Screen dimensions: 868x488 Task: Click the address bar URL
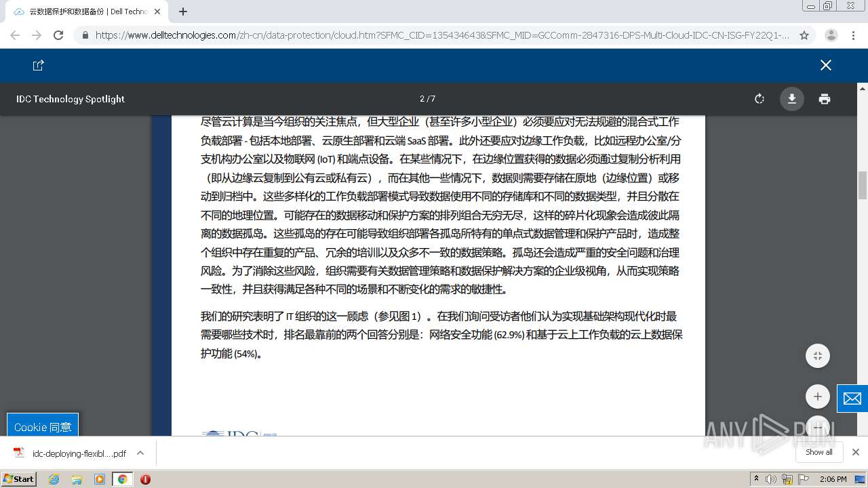coord(442,35)
